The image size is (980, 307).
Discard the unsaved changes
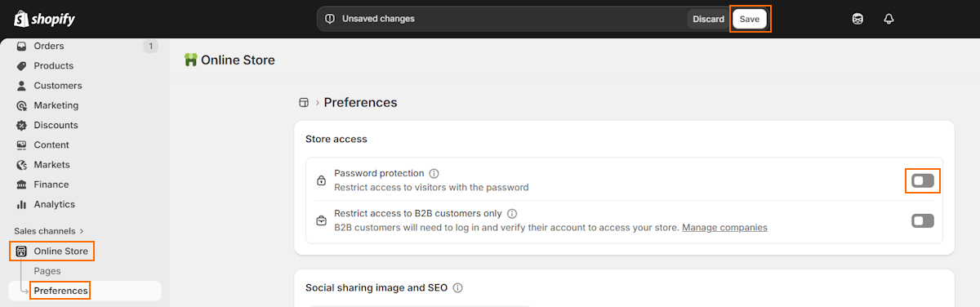(x=708, y=19)
